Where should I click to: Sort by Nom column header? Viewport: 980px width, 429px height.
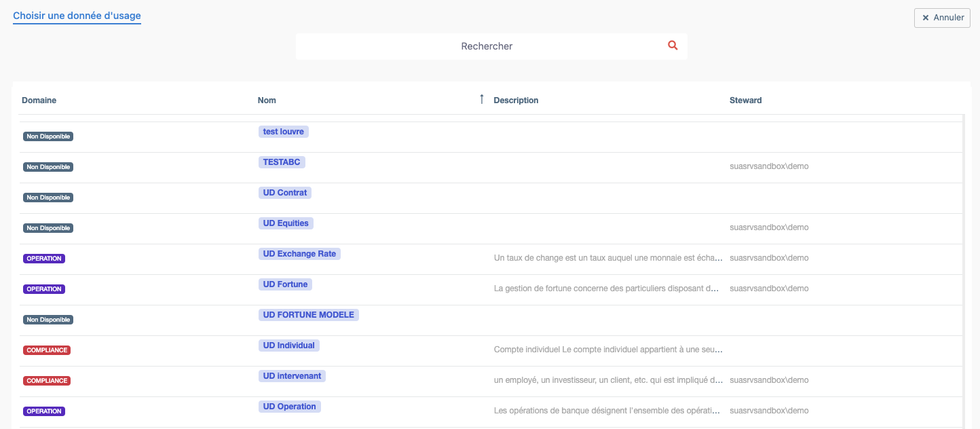(x=267, y=100)
